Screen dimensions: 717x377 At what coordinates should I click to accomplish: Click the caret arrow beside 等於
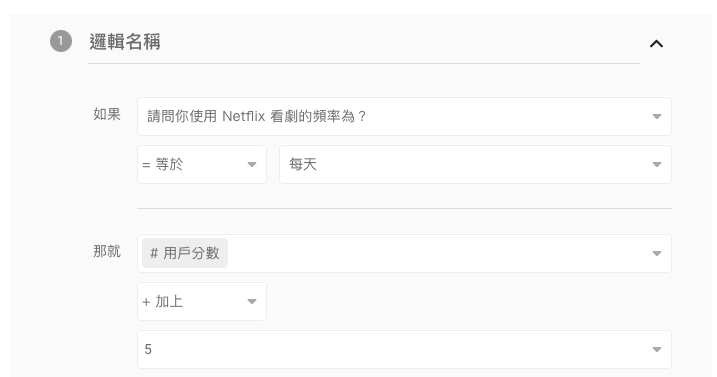(251, 165)
